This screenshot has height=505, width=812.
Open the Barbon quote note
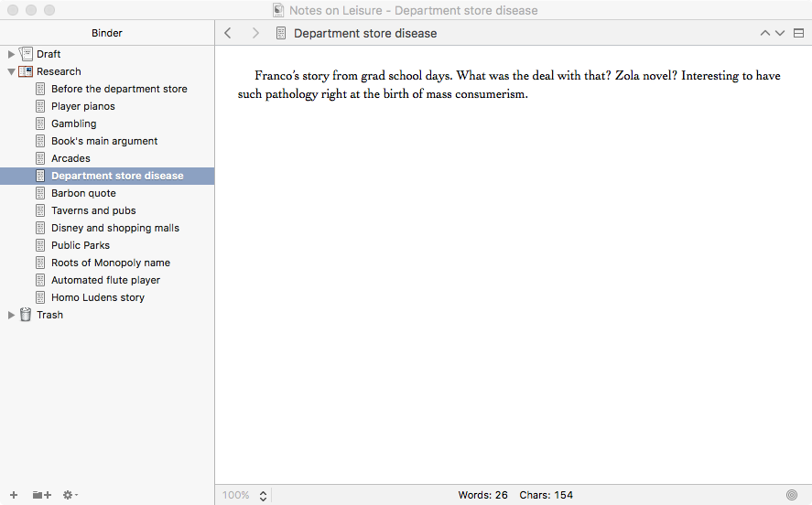(83, 193)
